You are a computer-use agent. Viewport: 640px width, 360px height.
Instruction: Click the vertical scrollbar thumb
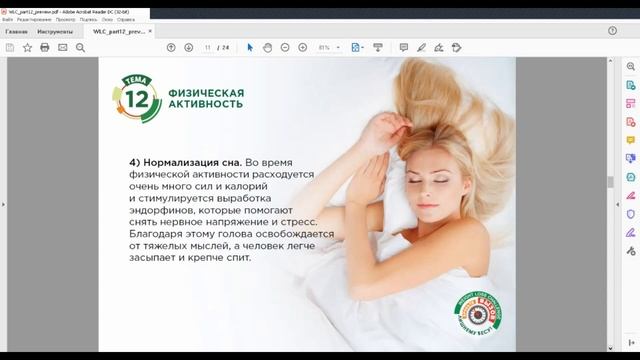[x=610, y=182]
